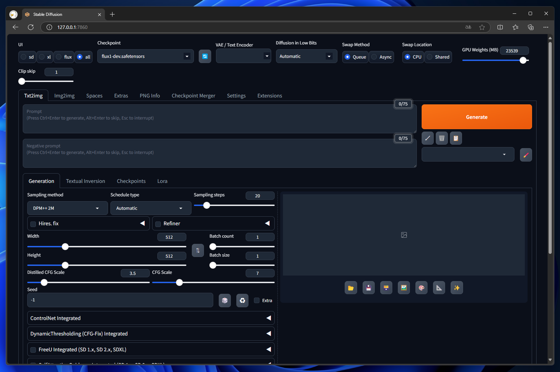Click the Sampling steps slider
Viewport: 560px width, 372px height.
pyautogui.click(x=234, y=205)
